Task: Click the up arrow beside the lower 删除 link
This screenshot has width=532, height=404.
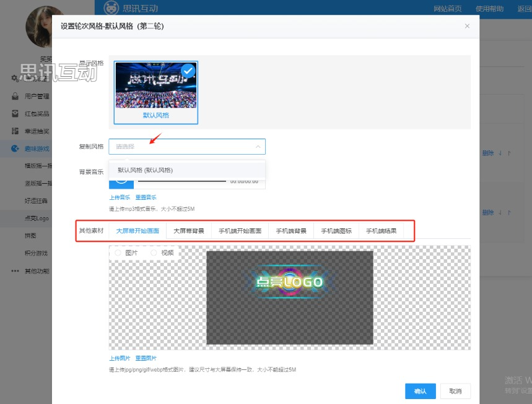Action: 509,212
